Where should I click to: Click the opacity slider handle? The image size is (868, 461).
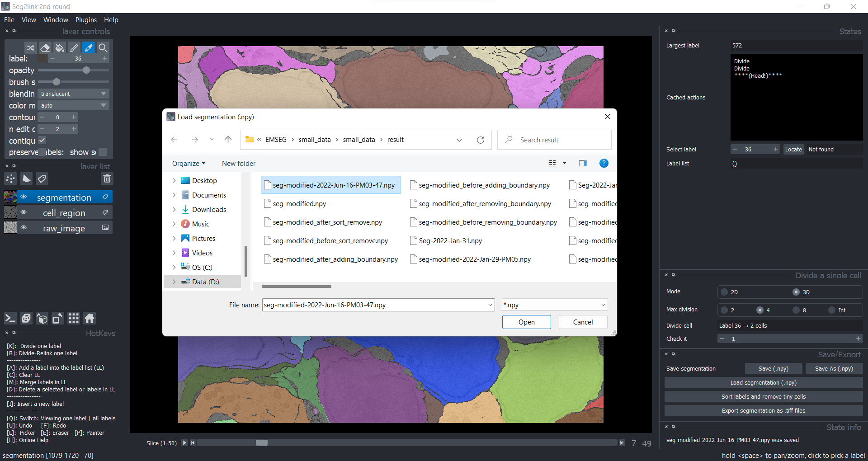(86, 70)
